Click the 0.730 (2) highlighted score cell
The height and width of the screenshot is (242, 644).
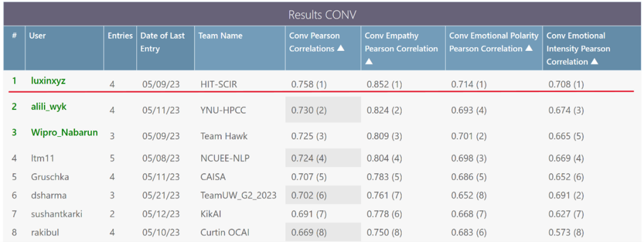coord(322,111)
